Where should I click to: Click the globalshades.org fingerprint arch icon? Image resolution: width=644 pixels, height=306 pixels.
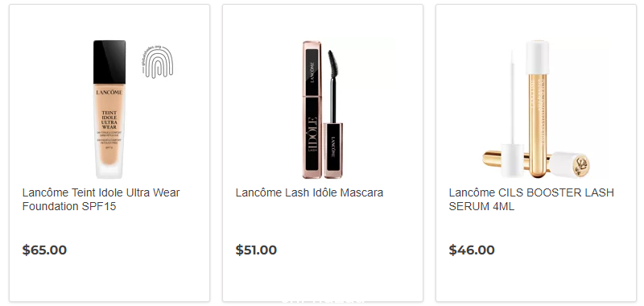(157, 63)
